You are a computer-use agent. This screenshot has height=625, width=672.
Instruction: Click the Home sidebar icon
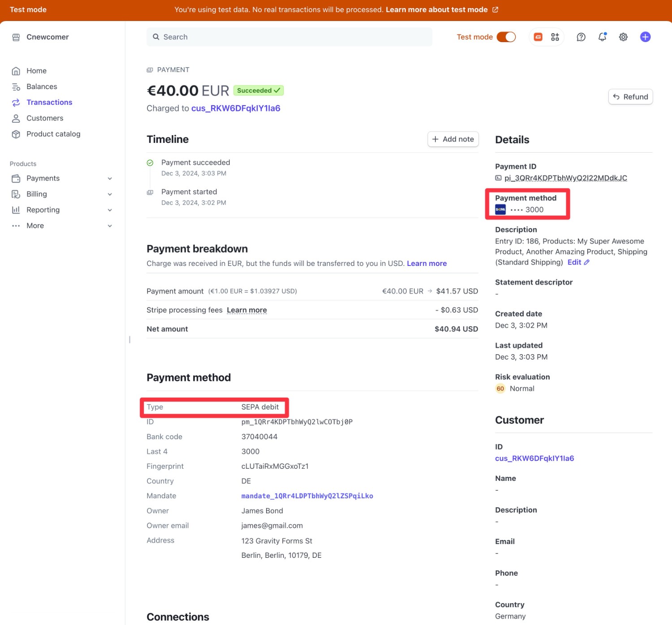pos(16,71)
